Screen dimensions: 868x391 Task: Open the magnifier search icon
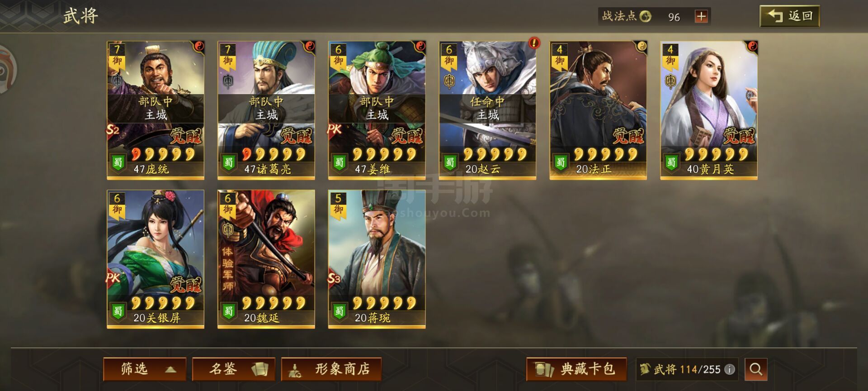point(756,369)
